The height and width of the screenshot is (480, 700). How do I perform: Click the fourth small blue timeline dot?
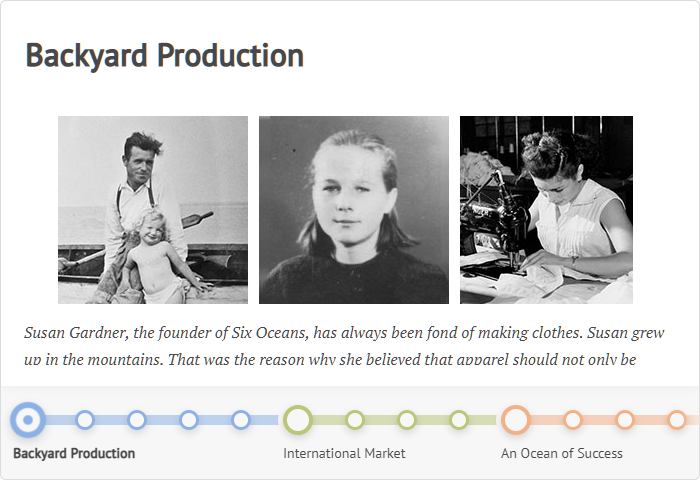(x=241, y=420)
